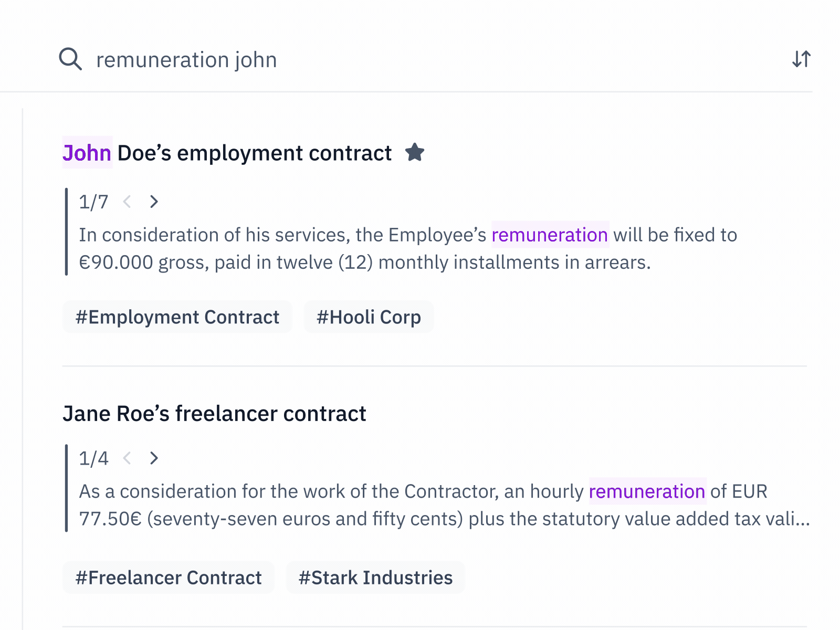Go to next snippet in John Doe's contract
The image size is (840, 630).
point(154,202)
